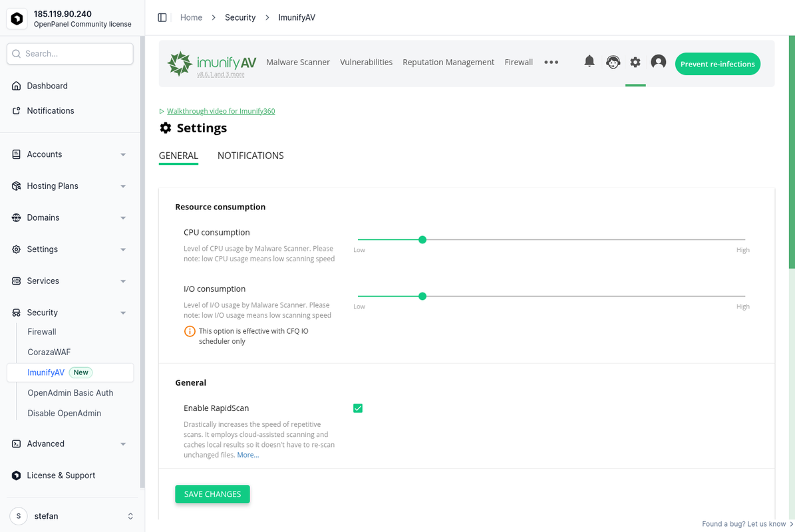This screenshot has width=795, height=532.
Task: Collapse the Security menu arrow
Action: coord(123,313)
